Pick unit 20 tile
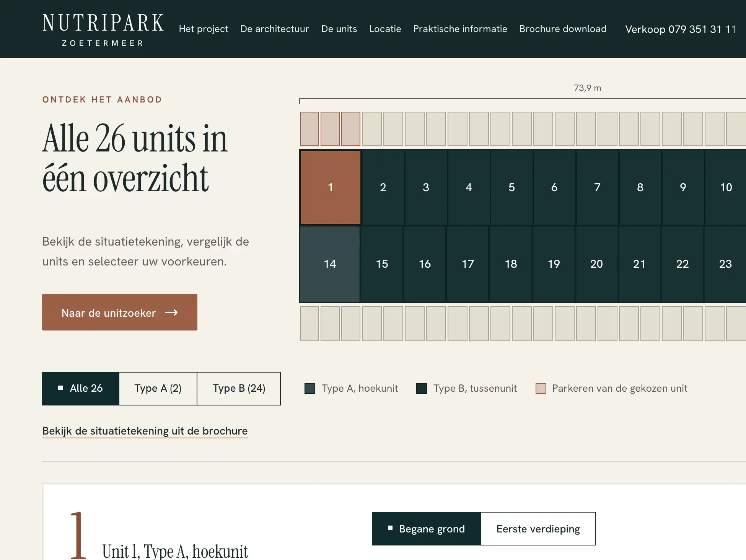Image resolution: width=746 pixels, height=560 pixels. 596,264
